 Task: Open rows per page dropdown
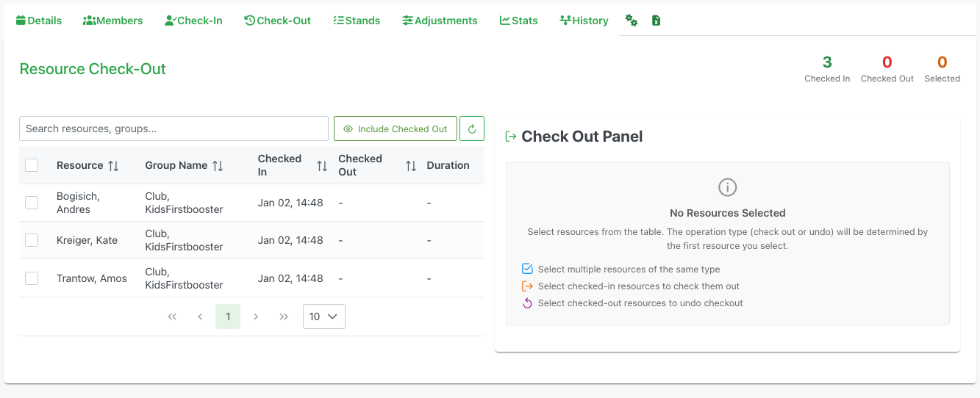323,316
